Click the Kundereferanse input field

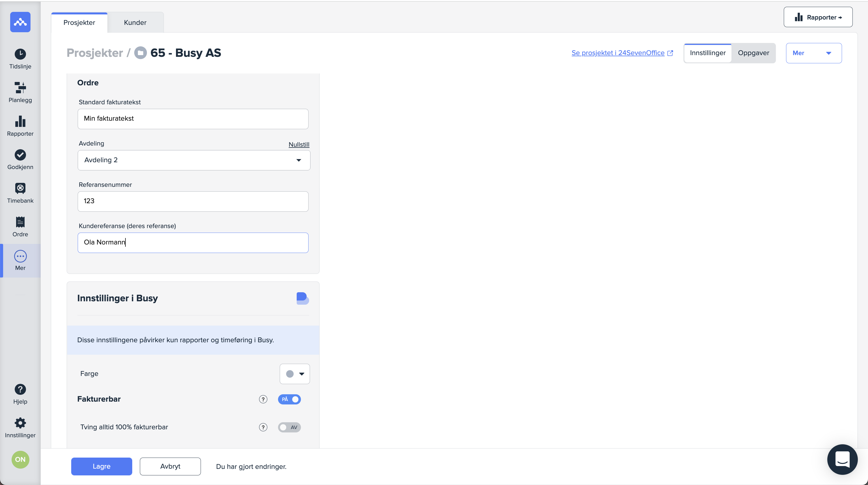coord(193,243)
